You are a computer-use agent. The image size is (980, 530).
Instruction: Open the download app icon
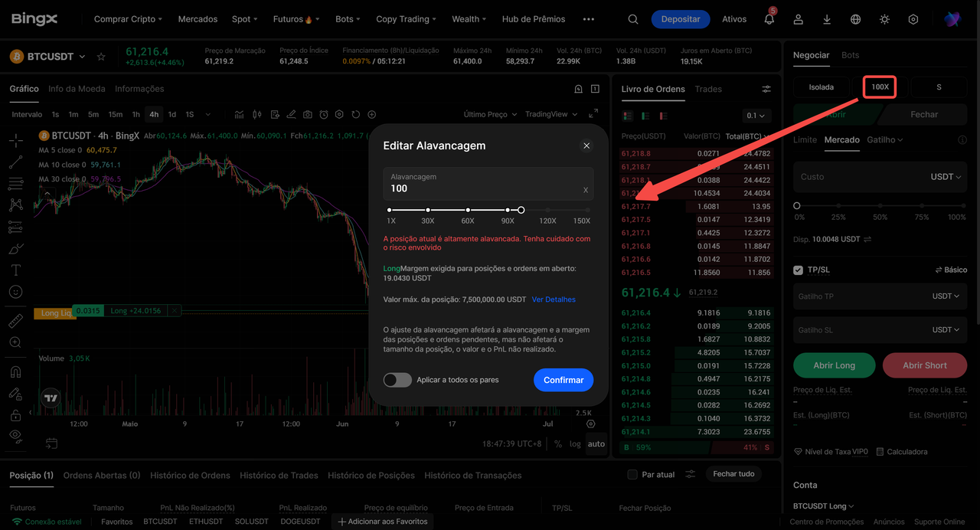[827, 19]
